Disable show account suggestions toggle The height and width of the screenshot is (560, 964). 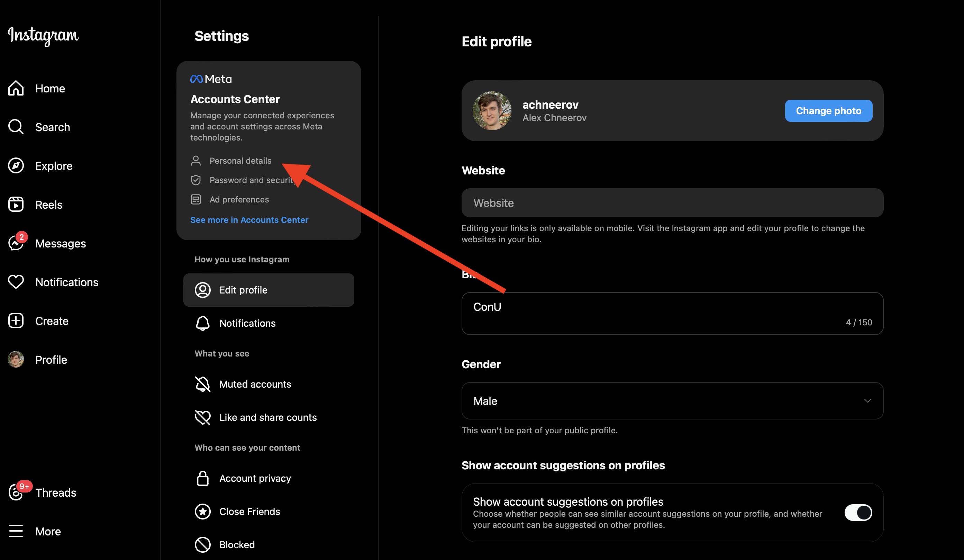(858, 513)
